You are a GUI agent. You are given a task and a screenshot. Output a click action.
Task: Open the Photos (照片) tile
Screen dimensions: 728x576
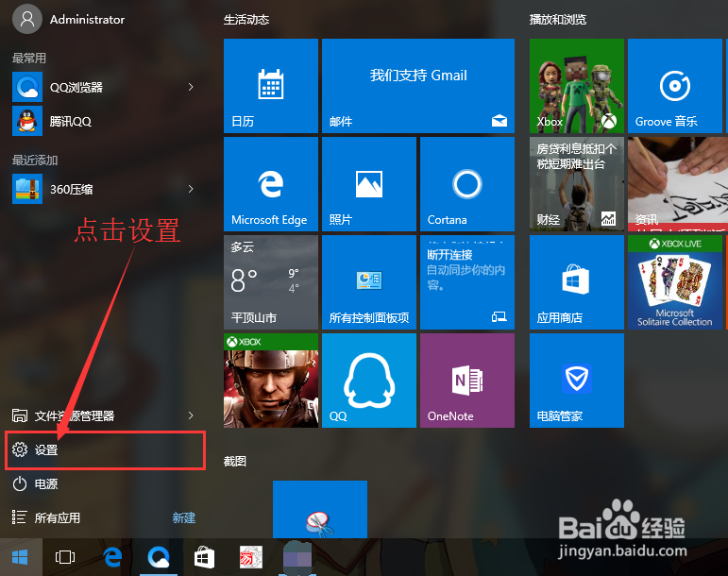click(369, 184)
